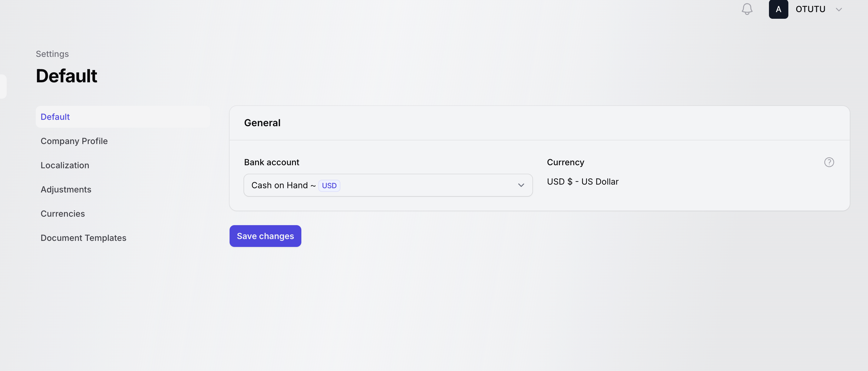
Task: Go to Localization settings
Action: pos(65,165)
